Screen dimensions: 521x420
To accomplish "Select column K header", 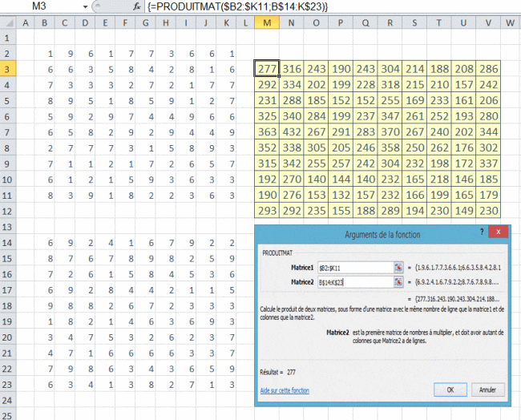I will (x=226, y=22).
